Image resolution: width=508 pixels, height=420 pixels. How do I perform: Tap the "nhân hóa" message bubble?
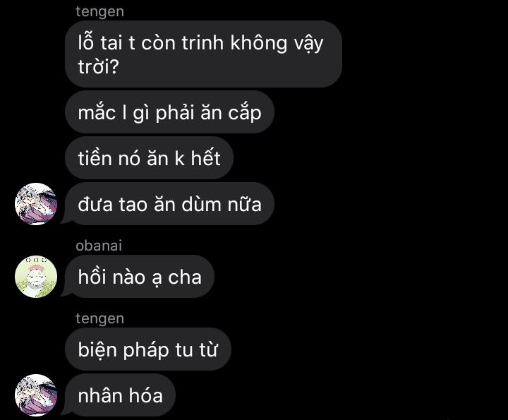tap(120, 395)
